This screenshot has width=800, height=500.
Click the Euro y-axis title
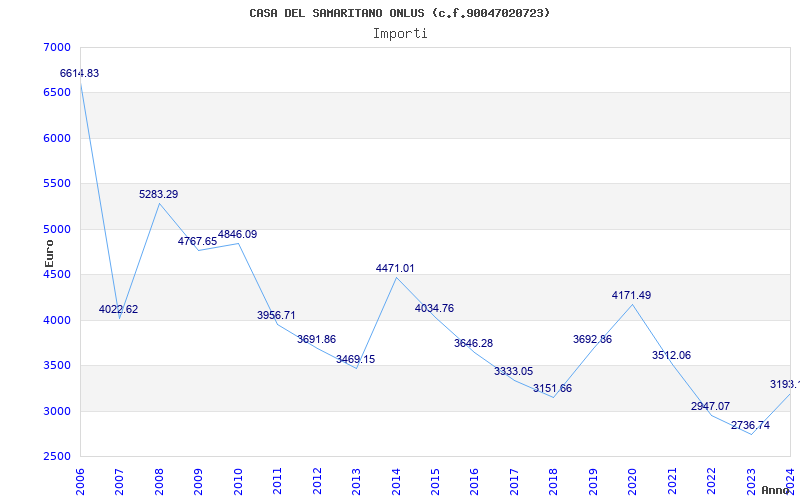pyautogui.click(x=49, y=254)
